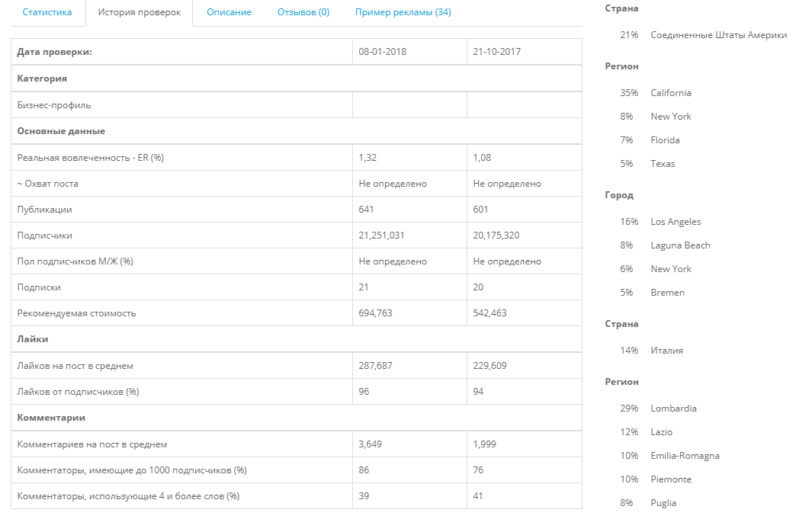Screen dimensions: 812x516
Task: Click the subscribers value 21,251,031
Action: coord(382,236)
